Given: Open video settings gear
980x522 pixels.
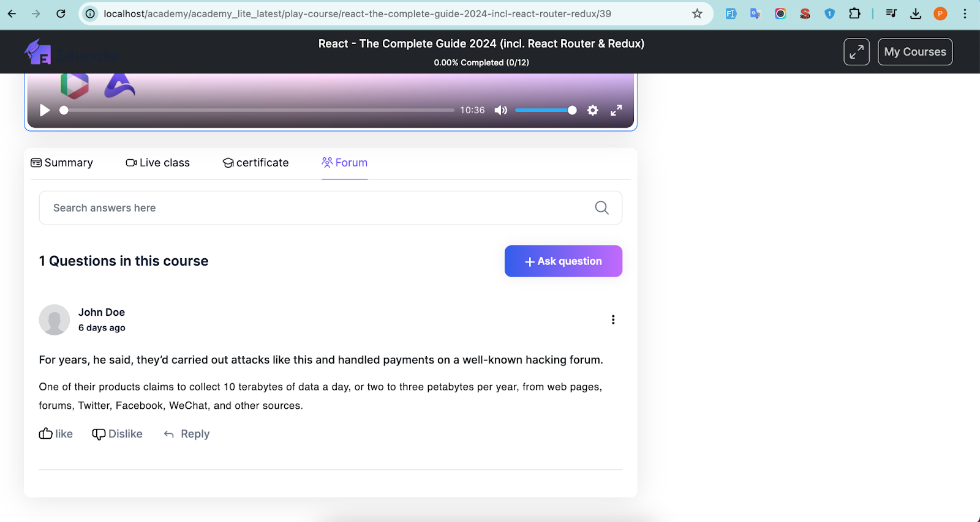Looking at the screenshot, I should pyautogui.click(x=592, y=110).
